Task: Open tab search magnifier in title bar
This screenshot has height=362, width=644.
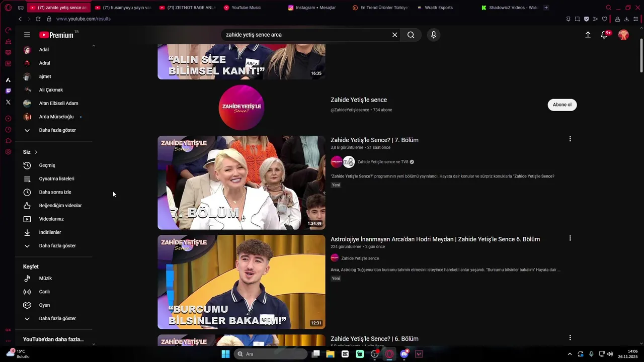Action: coord(608,8)
